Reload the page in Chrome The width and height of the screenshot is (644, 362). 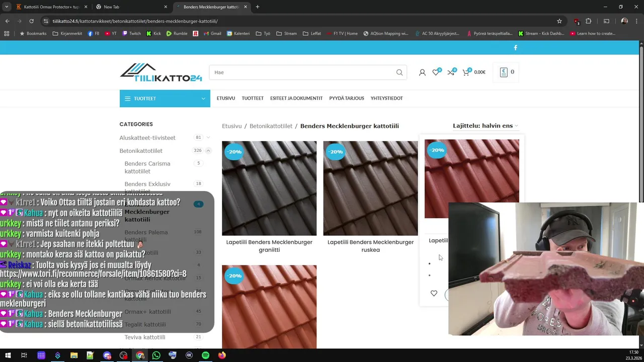tap(31, 21)
